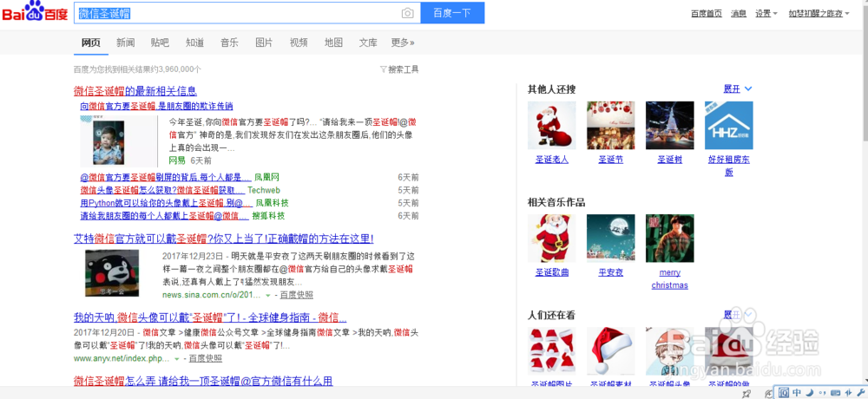The image size is (868, 399).
Task: Open the 平安夜 label link
Action: click(x=610, y=273)
